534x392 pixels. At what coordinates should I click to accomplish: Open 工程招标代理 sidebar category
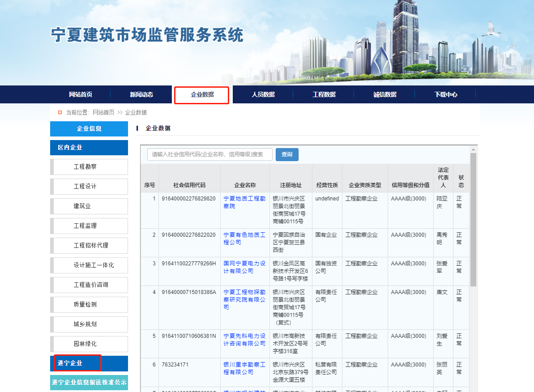coord(91,246)
